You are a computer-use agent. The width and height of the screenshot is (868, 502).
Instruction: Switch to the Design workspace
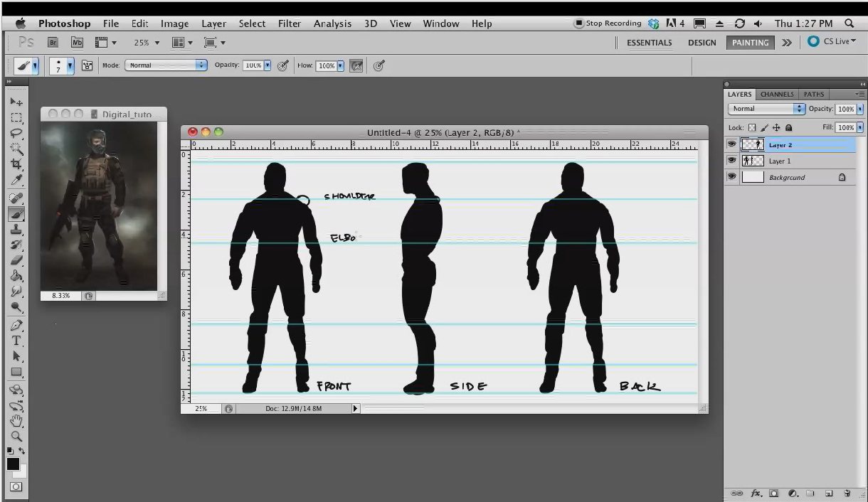(x=702, y=43)
